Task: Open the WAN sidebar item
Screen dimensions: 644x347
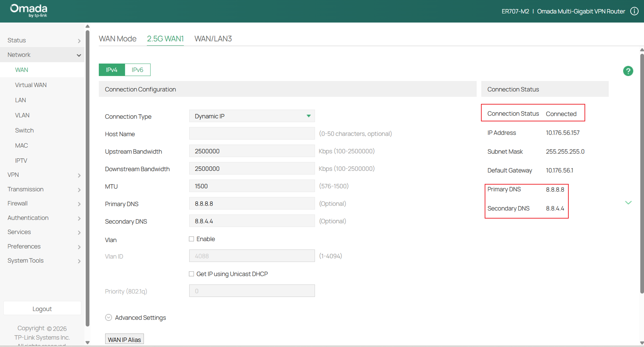Action: click(x=42, y=70)
